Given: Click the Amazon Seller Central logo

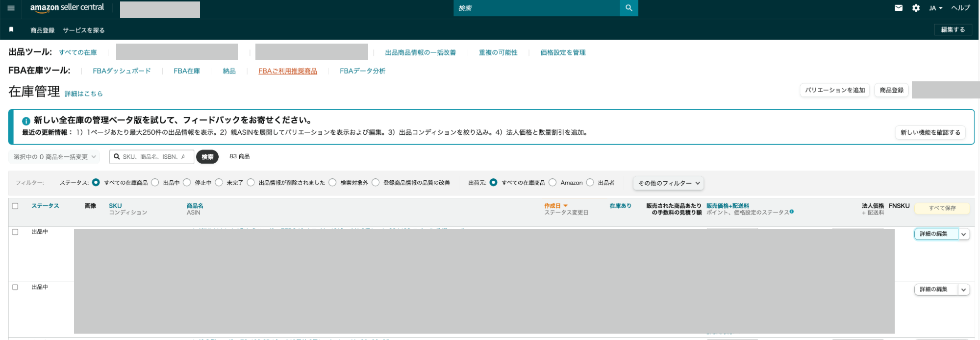Looking at the screenshot, I should [67, 8].
